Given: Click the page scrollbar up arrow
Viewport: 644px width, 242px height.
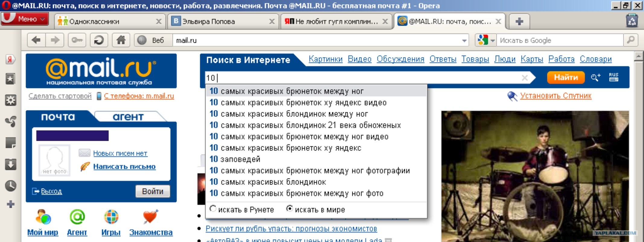Looking at the screenshot, I should click(639, 56).
